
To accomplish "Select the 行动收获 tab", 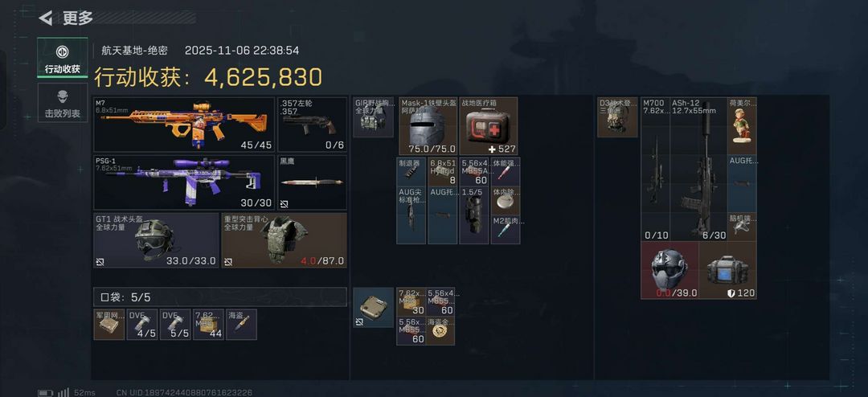I will (x=63, y=58).
